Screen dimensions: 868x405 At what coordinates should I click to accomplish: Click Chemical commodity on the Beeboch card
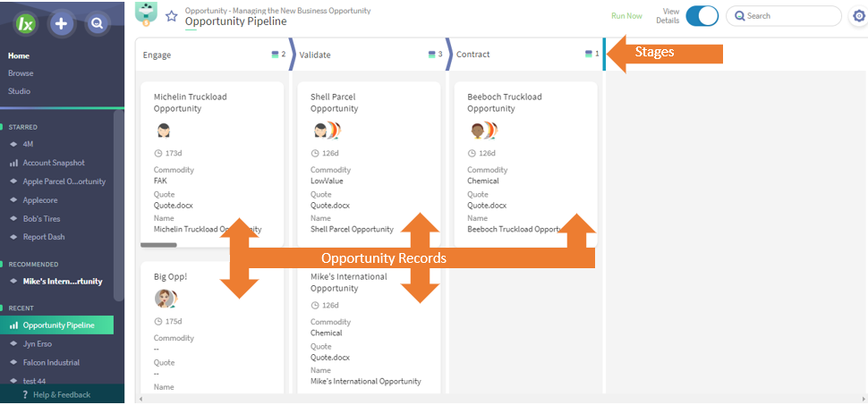(482, 181)
